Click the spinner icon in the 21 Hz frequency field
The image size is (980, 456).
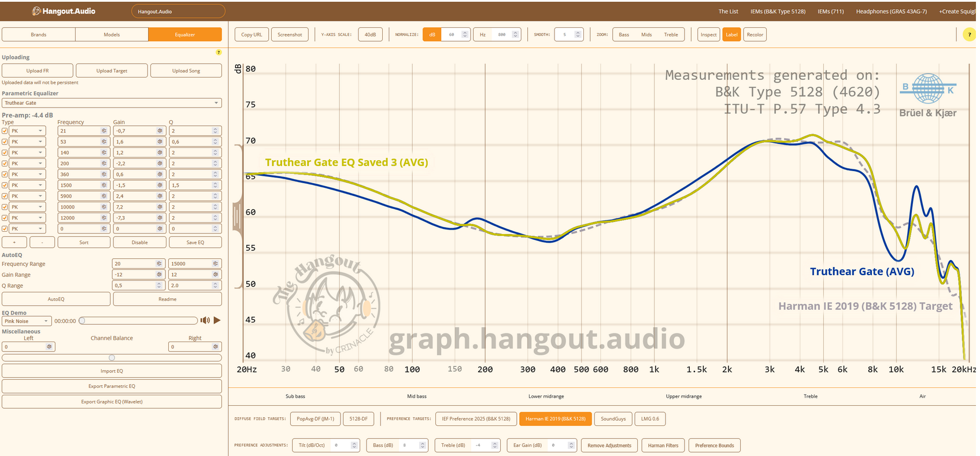104,131
